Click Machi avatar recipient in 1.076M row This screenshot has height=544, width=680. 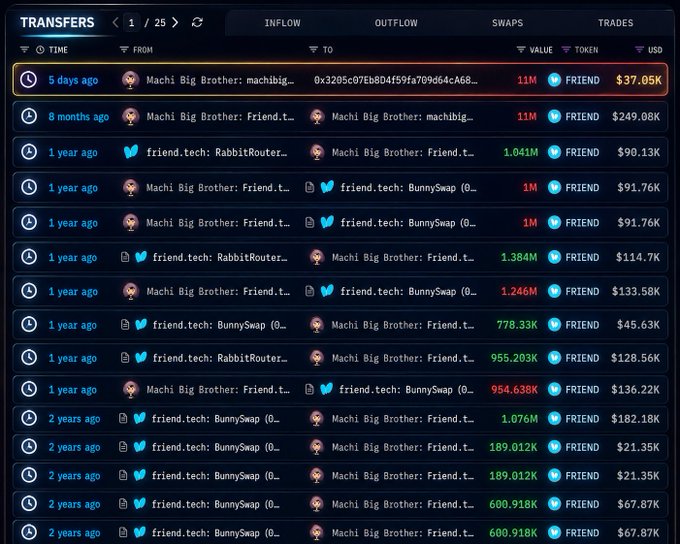pyautogui.click(x=317, y=419)
